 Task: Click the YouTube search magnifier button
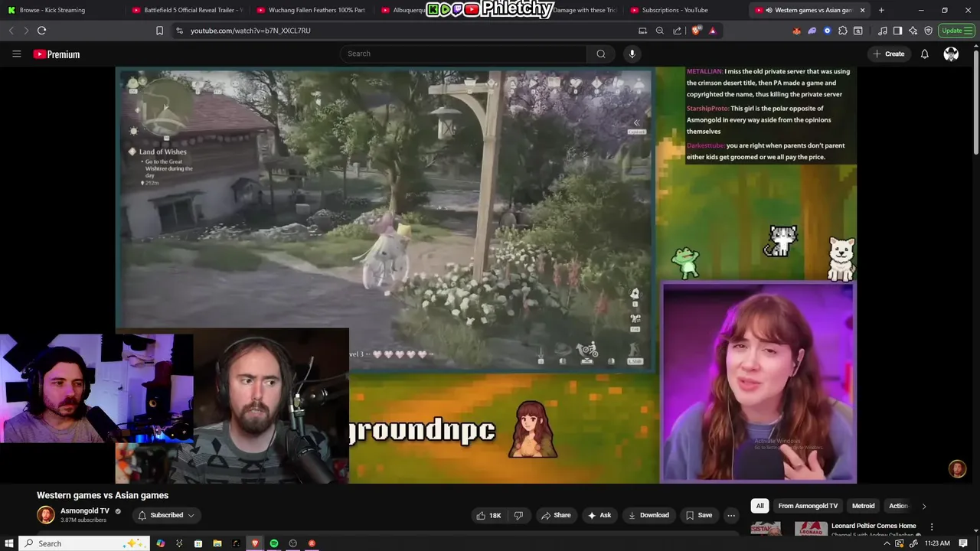click(x=601, y=54)
